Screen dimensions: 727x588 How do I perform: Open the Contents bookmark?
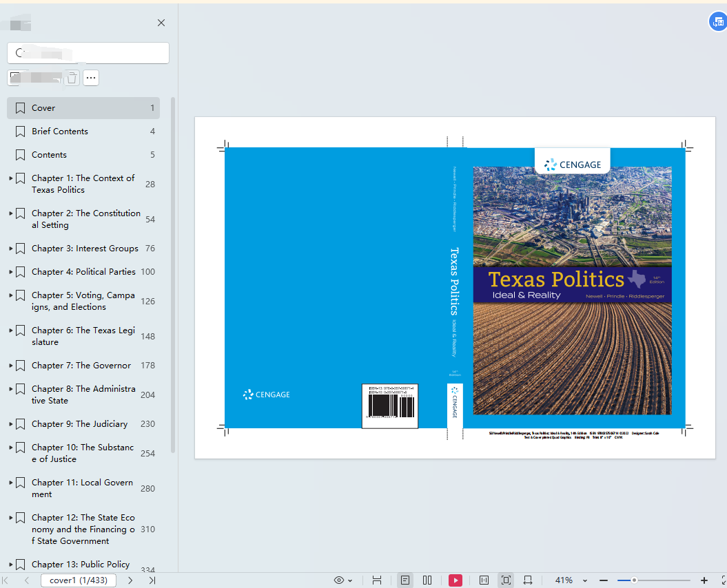pyautogui.click(x=83, y=155)
